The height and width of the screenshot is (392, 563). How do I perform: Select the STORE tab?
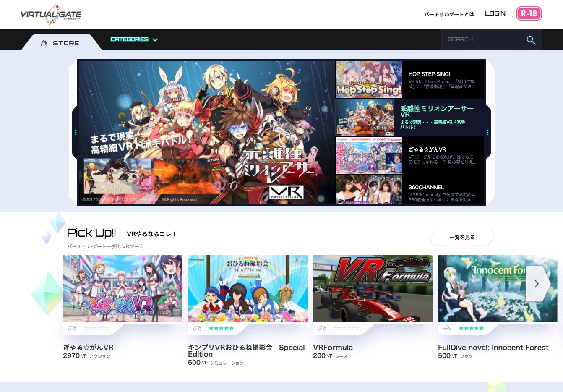61,43
